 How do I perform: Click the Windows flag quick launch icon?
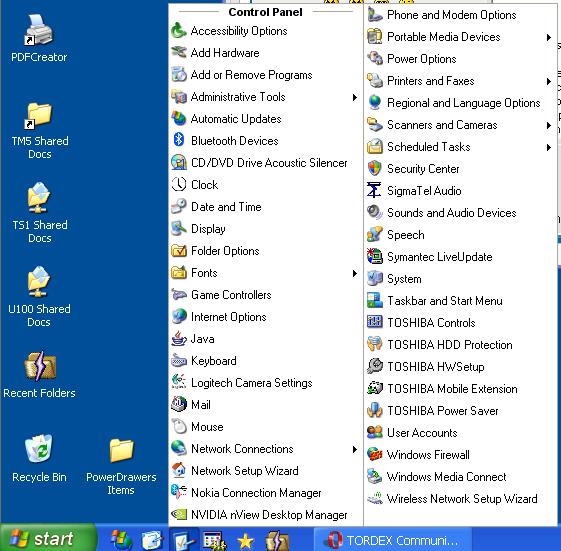122,540
